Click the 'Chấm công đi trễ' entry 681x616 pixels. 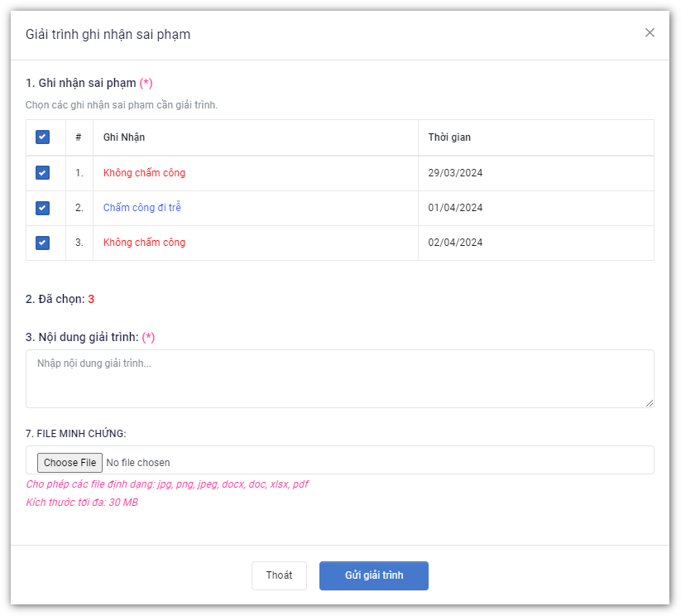(x=141, y=208)
